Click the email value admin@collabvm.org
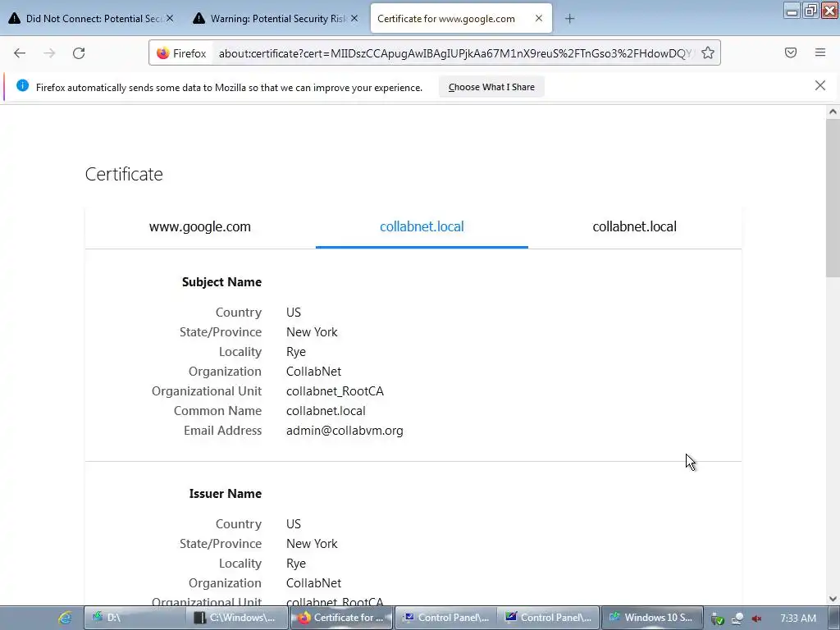 click(345, 431)
